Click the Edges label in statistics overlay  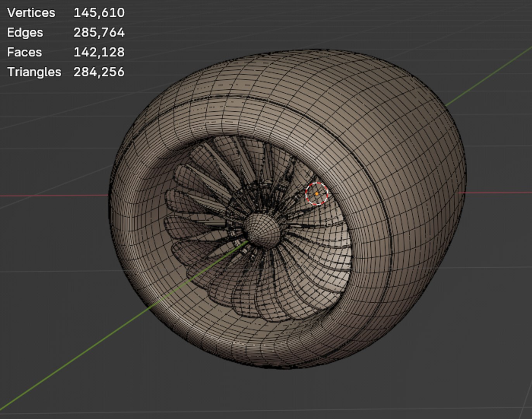[25, 33]
